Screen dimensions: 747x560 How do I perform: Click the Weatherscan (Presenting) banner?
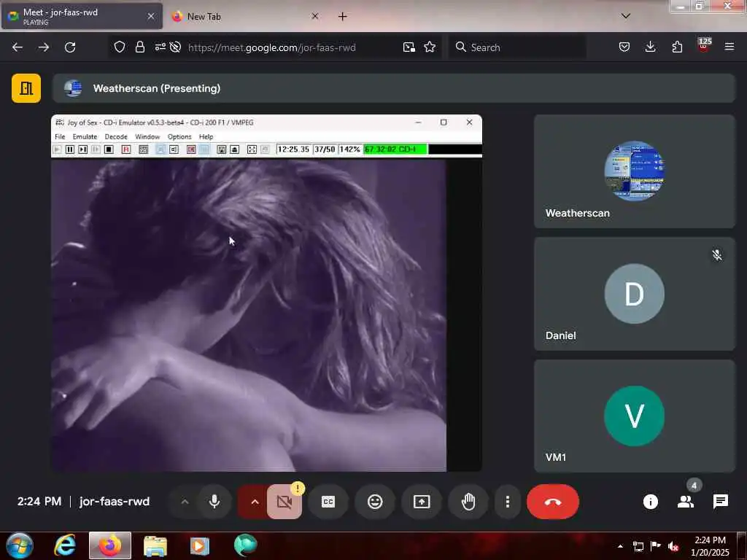click(393, 88)
